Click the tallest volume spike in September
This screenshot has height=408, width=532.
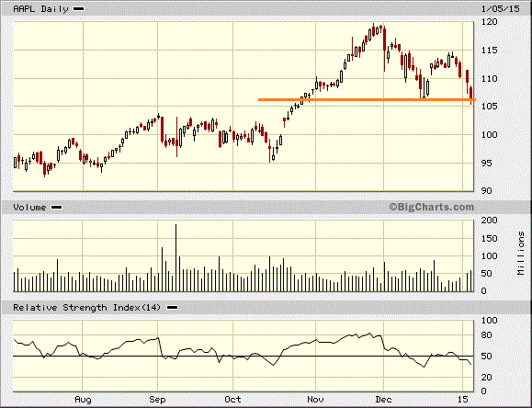(176, 257)
